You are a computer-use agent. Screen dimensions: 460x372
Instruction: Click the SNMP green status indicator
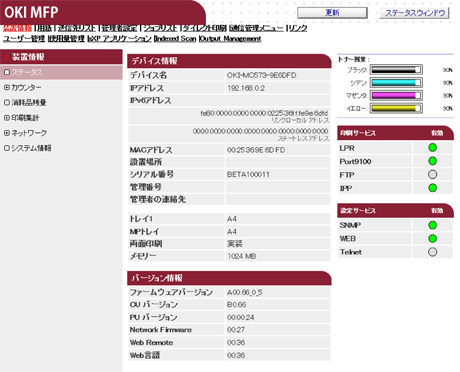[x=432, y=225]
